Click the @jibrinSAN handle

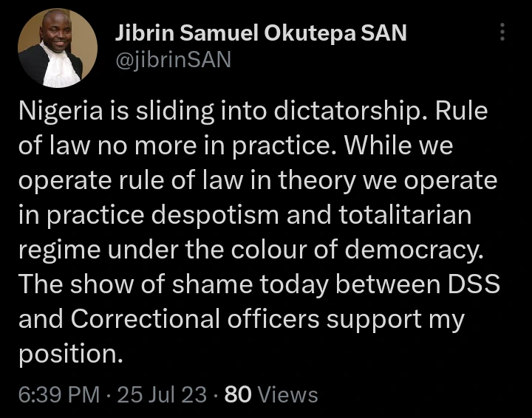click(x=173, y=60)
